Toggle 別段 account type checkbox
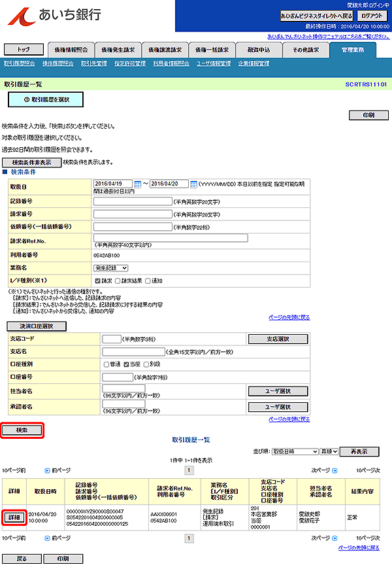 click(146, 364)
